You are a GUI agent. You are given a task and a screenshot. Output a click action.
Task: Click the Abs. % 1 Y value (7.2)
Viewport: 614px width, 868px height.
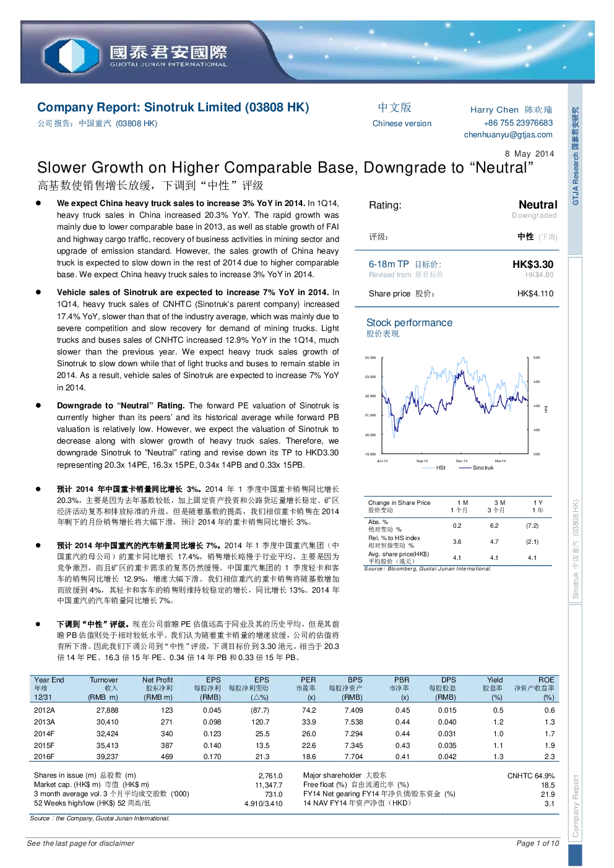(532, 525)
